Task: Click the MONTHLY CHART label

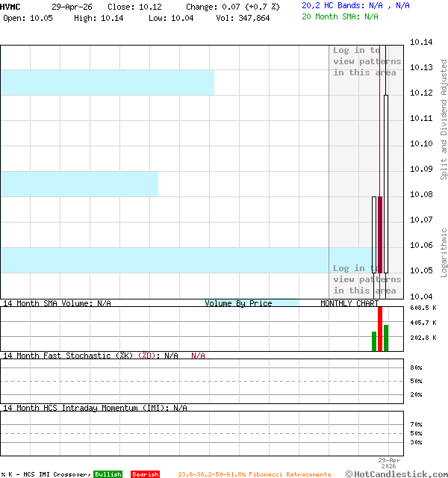Action: pyautogui.click(x=349, y=303)
